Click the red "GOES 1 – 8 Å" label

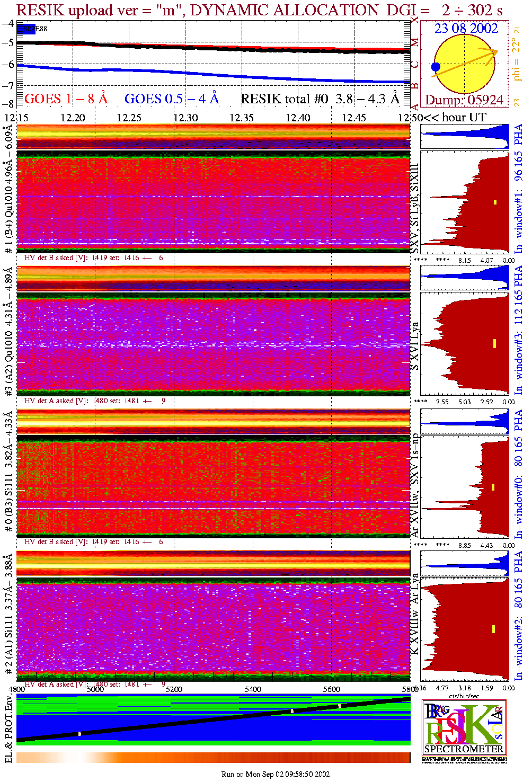click(x=66, y=99)
